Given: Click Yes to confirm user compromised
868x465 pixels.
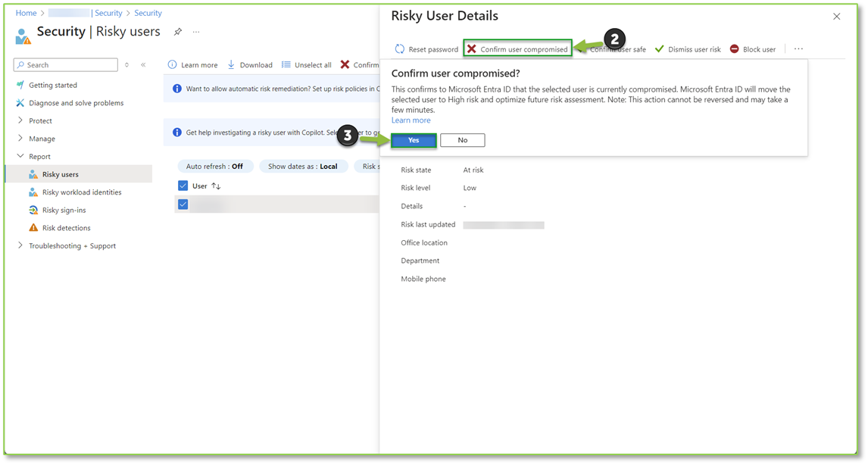Looking at the screenshot, I should [x=413, y=140].
